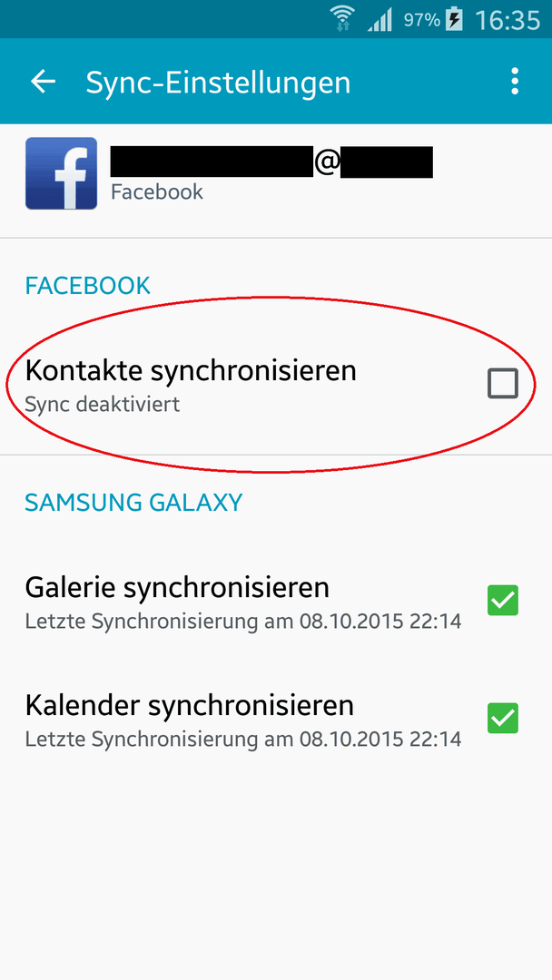Select the Galerie synchronisieren row label
This screenshot has width=552, height=980.
pos(177,587)
